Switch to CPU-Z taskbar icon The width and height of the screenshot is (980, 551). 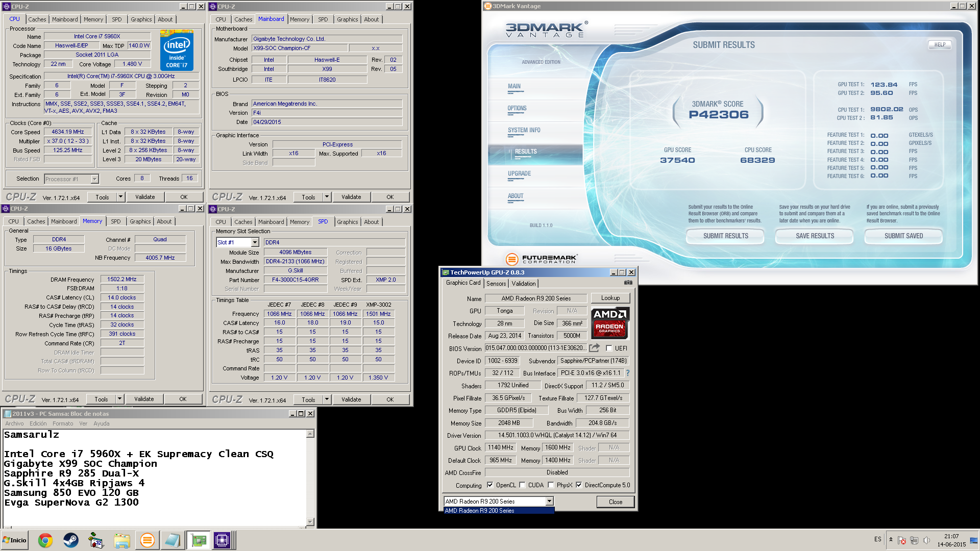tap(222, 540)
